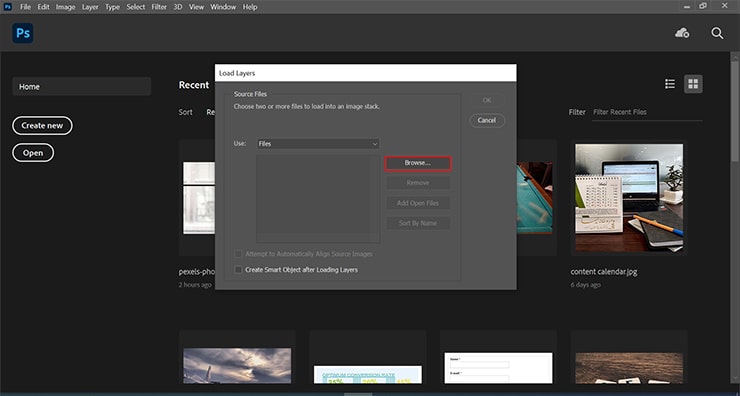The height and width of the screenshot is (396, 740).
Task: Click the small Ps icon in title bar
Action: pyautogui.click(x=7, y=7)
